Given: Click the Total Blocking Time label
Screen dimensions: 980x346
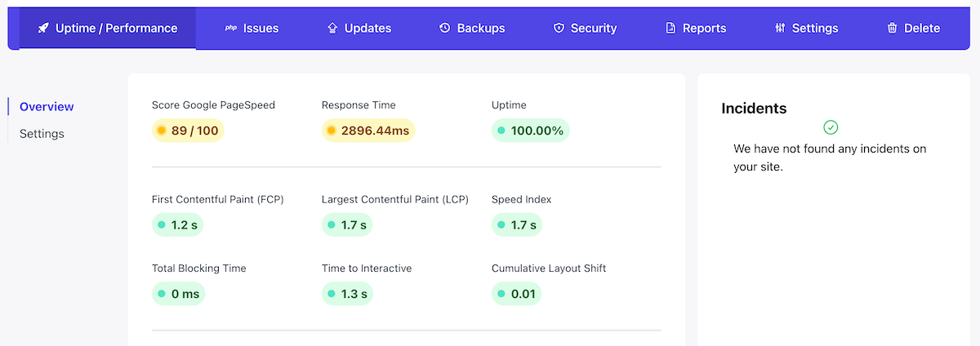Looking at the screenshot, I should pos(199,268).
